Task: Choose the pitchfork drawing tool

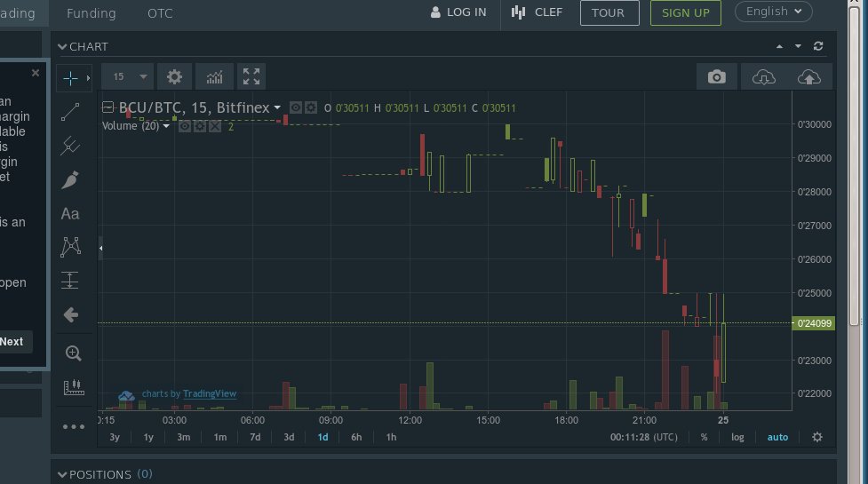Action: (x=70, y=146)
